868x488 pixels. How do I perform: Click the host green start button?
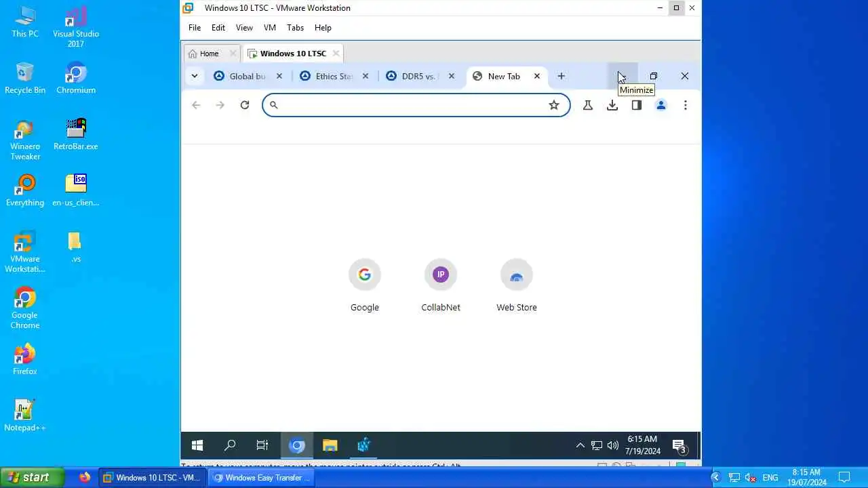click(32, 478)
